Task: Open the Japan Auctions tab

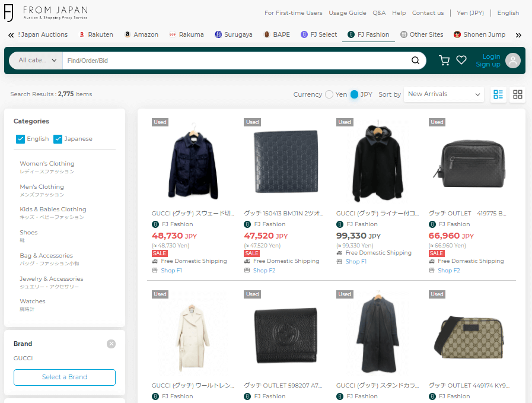Action: (x=43, y=34)
